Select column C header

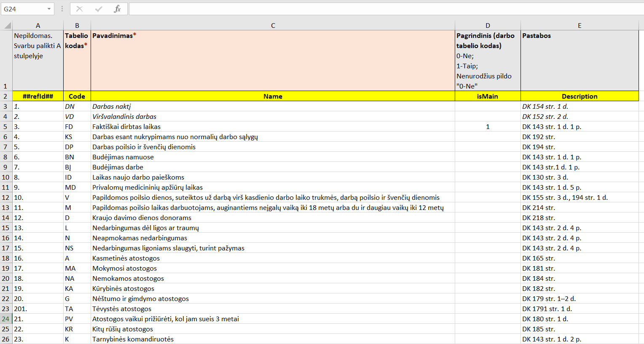[273, 26]
